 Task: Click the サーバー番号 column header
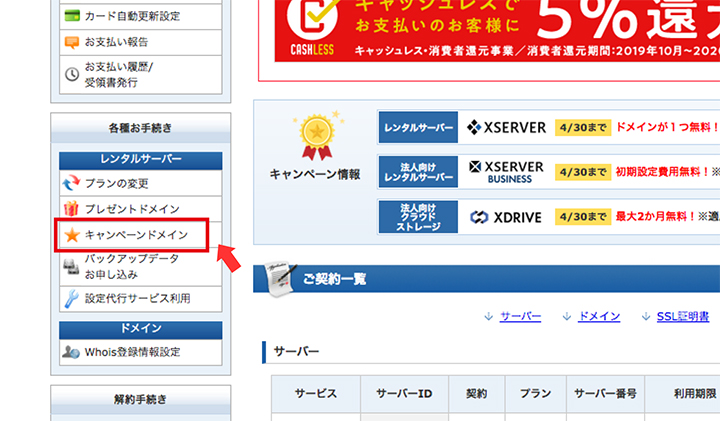pyautogui.click(x=605, y=394)
